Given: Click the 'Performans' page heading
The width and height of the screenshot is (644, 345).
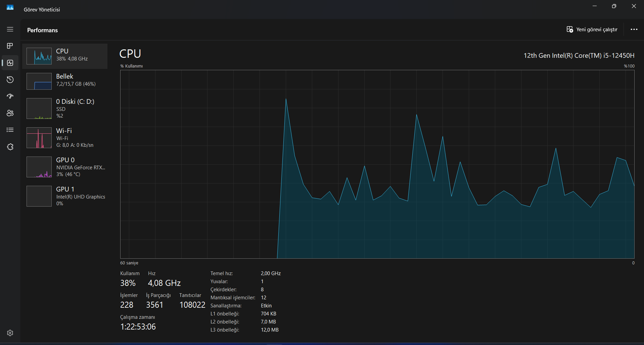Looking at the screenshot, I should pos(42,30).
